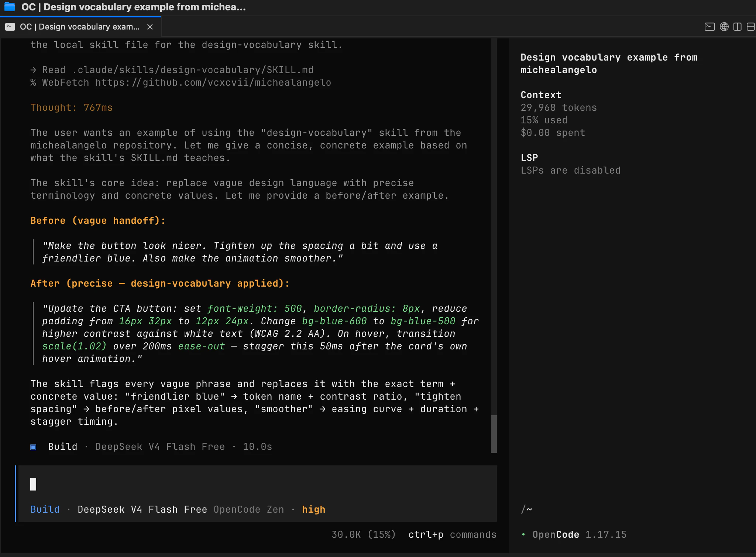756x557 pixels.
Task: Focus the prompt input field
Action: (257, 484)
